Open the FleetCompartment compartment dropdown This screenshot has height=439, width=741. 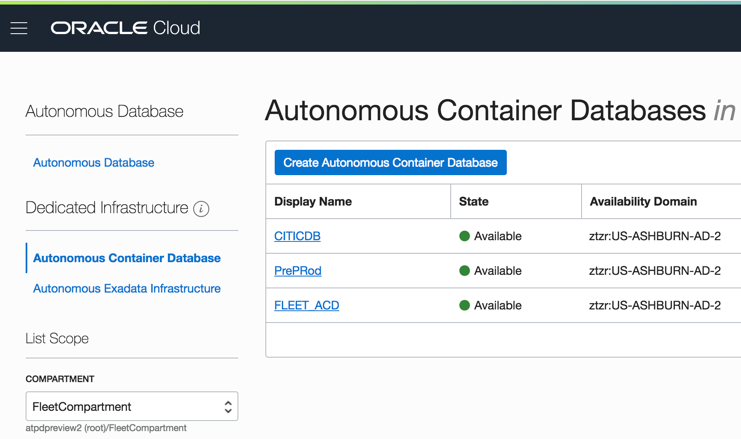(132, 406)
